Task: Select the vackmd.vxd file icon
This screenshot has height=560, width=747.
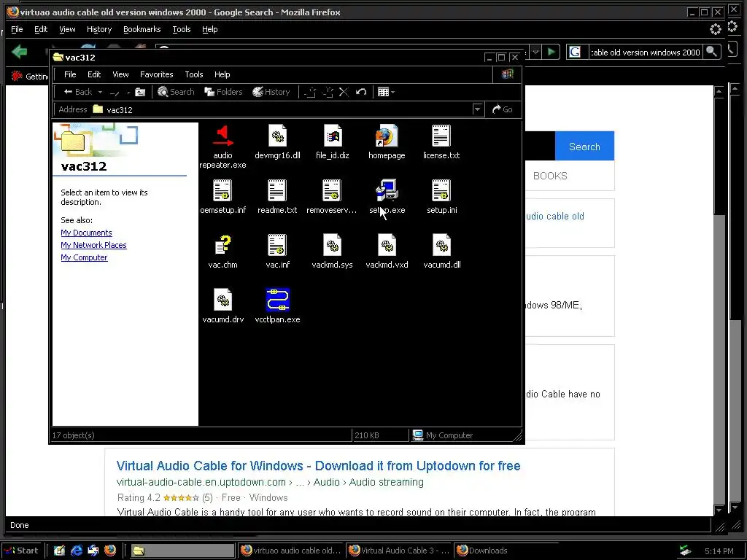Action: click(387, 245)
